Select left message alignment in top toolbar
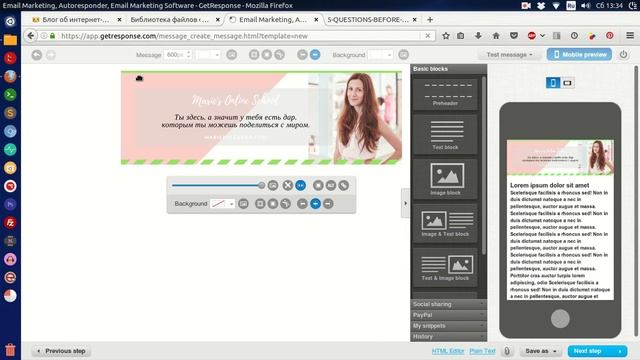 click(x=302, y=55)
